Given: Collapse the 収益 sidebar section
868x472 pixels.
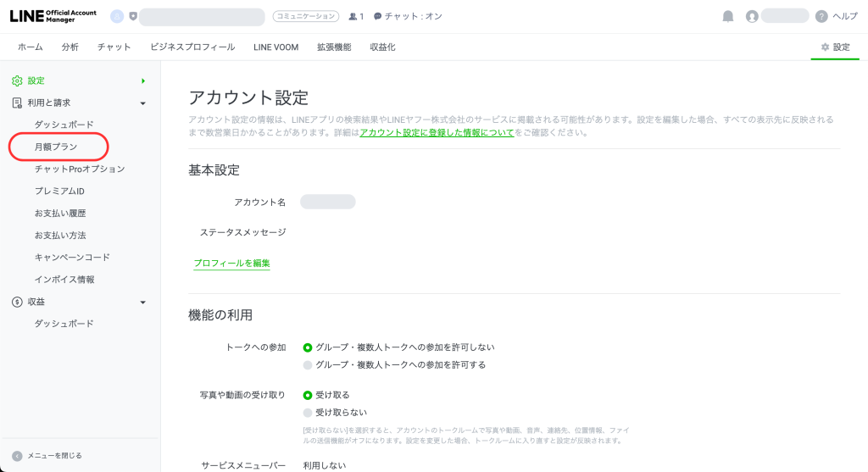Looking at the screenshot, I should (143, 302).
